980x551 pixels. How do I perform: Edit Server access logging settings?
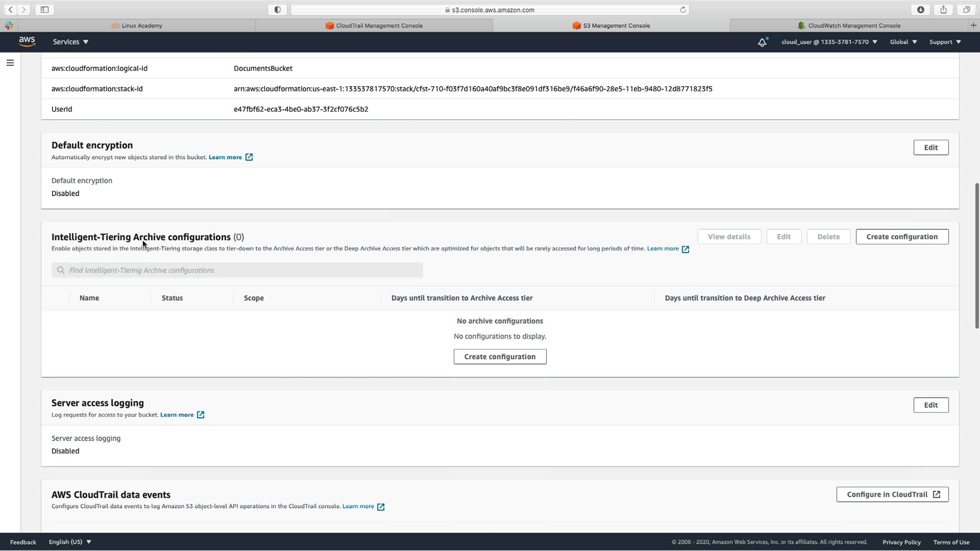(931, 405)
